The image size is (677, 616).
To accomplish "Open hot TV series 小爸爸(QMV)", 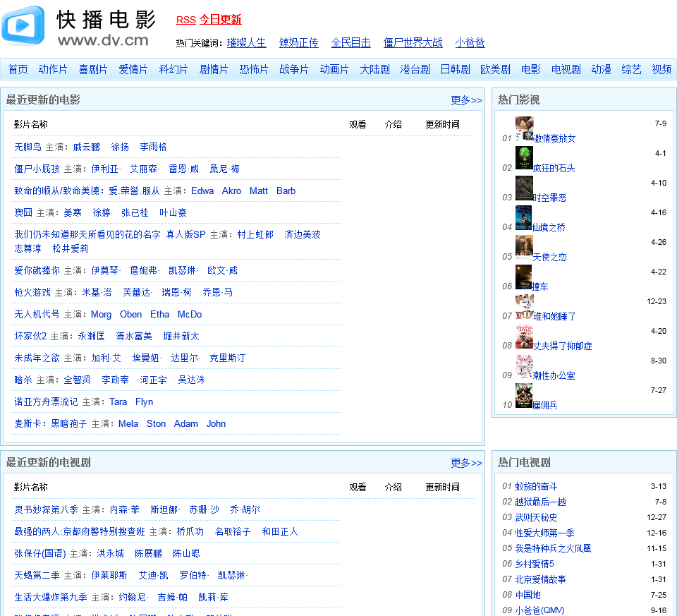I will pyautogui.click(x=539, y=610).
